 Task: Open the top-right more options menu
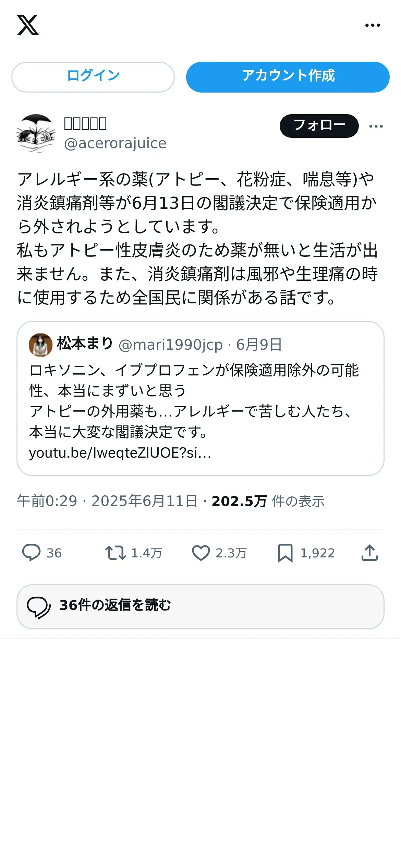point(373,25)
